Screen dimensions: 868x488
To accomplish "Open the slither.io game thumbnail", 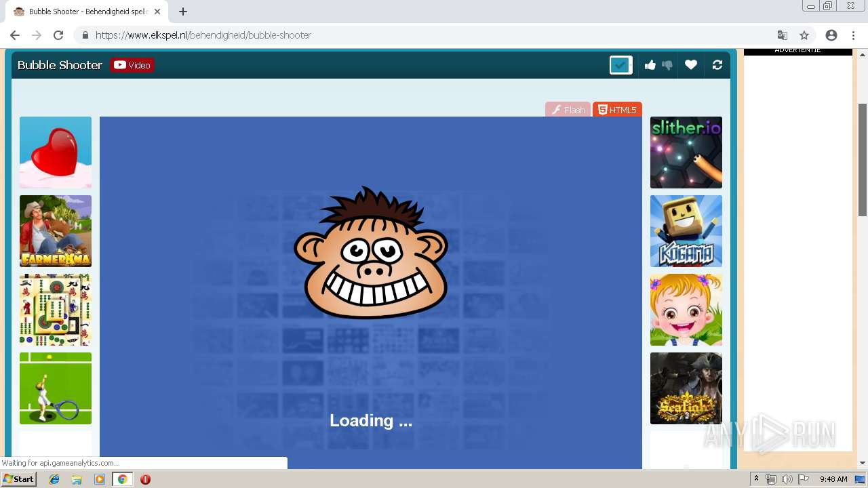I will (x=686, y=152).
